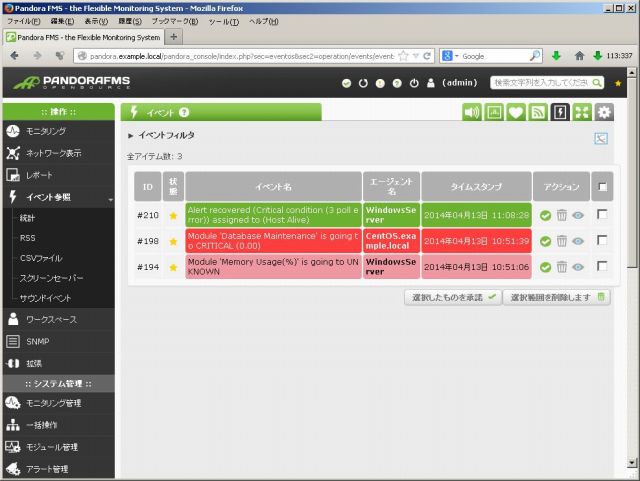Show details via eye icon for event #198
This screenshot has height=481, width=640.
(578, 241)
